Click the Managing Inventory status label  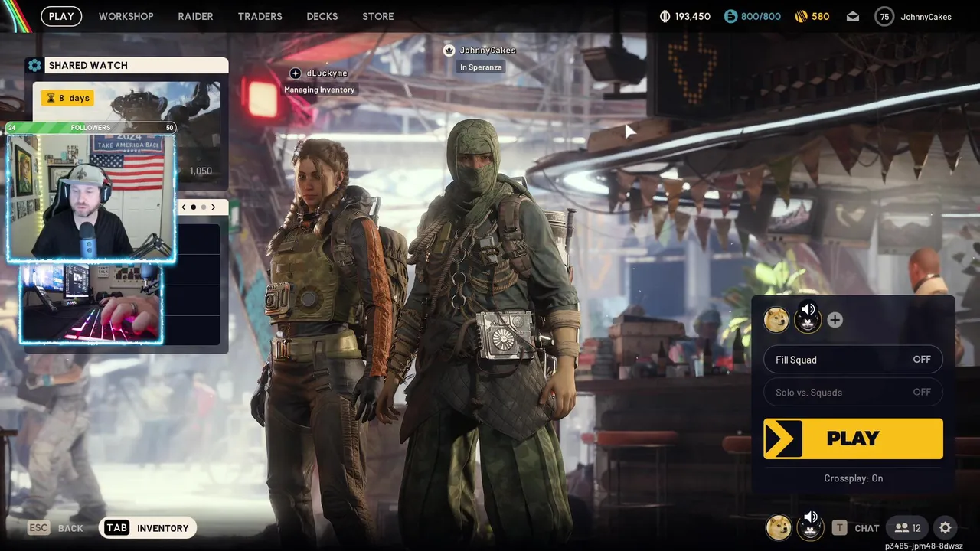tap(319, 90)
